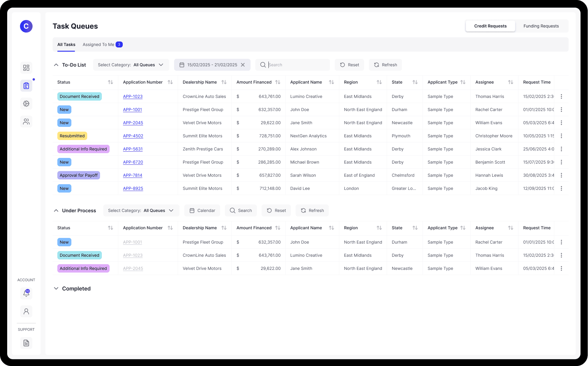Collapse the Under Process section
588x366 pixels.
[x=56, y=210]
